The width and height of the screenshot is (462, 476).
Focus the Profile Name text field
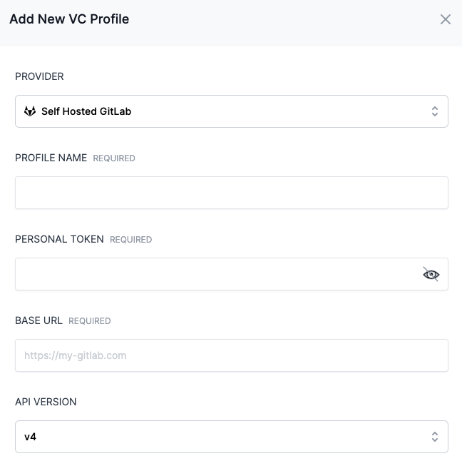[x=231, y=193]
